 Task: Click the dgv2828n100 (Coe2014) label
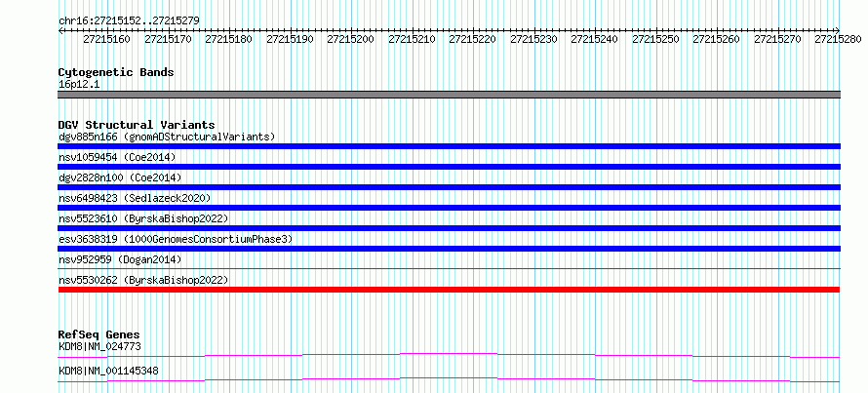(x=120, y=177)
